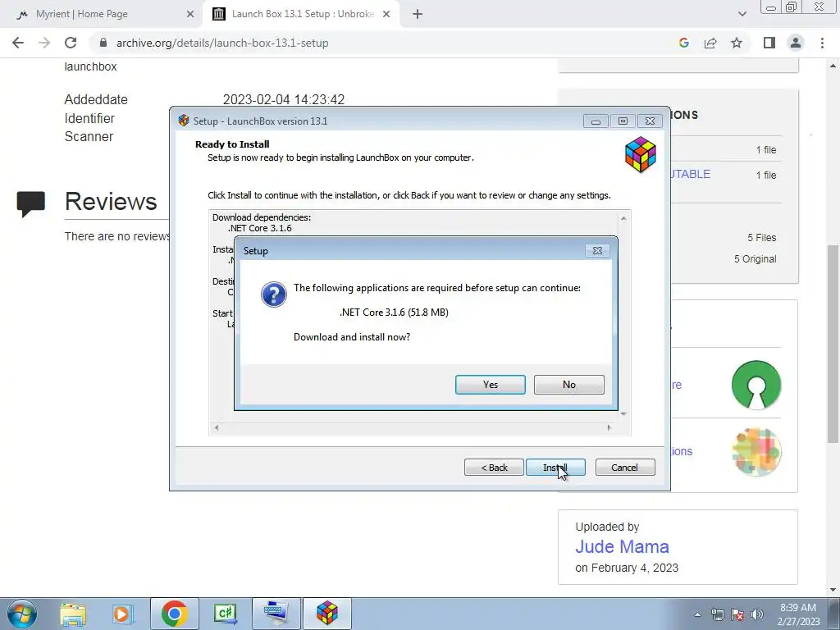The height and width of the screenshot is (630, 840).
Task: Open the Jude Mama uploader link
Action: click(622, 546)
